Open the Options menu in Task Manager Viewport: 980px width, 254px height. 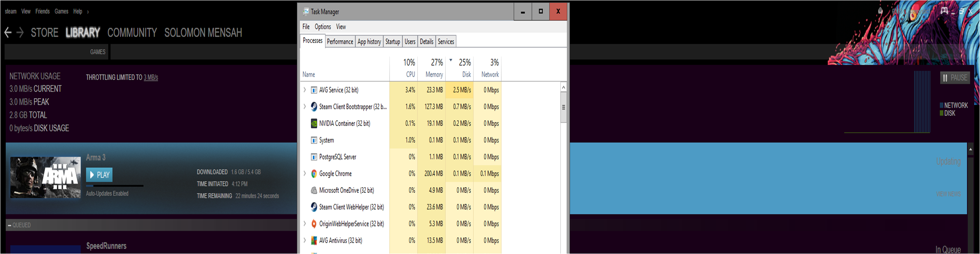[322, 27]
